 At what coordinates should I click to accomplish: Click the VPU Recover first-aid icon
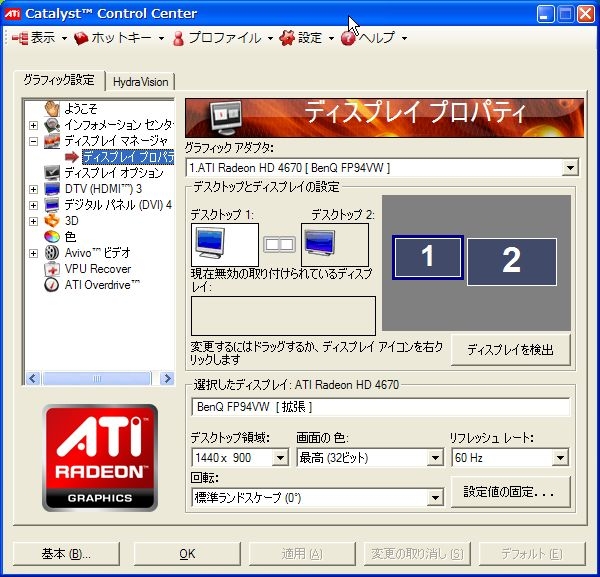click(x=52, y=269)
